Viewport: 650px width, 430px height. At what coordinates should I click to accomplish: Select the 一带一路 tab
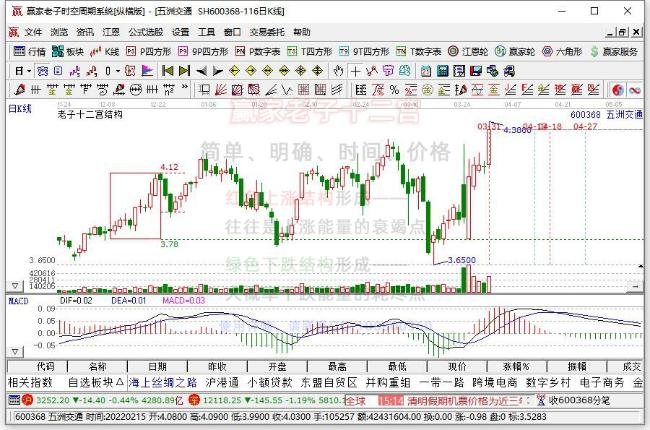tap(441, 382)
